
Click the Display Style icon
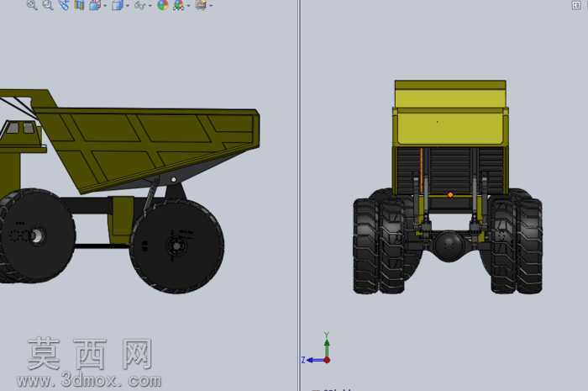[118, 5]
